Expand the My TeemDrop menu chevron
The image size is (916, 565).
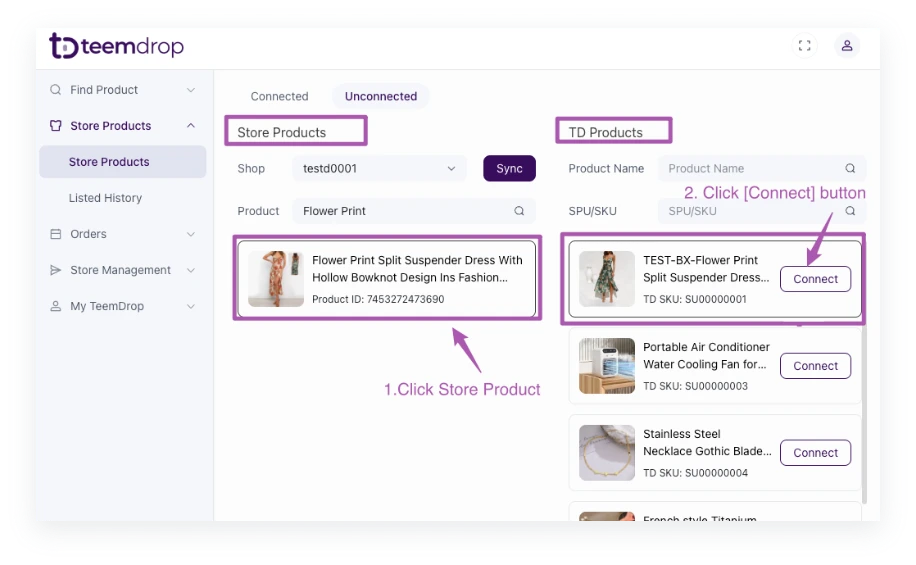point(191,306)
